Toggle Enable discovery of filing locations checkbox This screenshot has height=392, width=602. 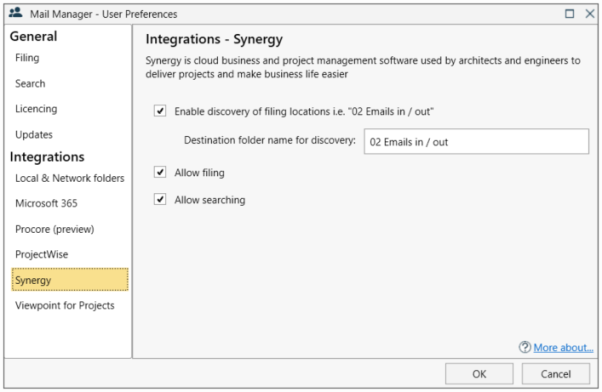tap(160, 111)
